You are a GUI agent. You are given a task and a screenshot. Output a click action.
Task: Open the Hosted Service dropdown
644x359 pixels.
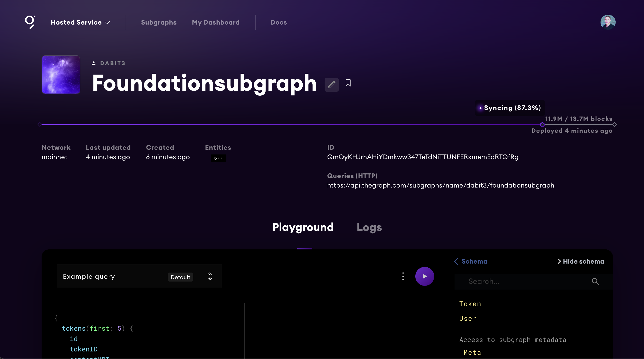[x=80, y=22]
